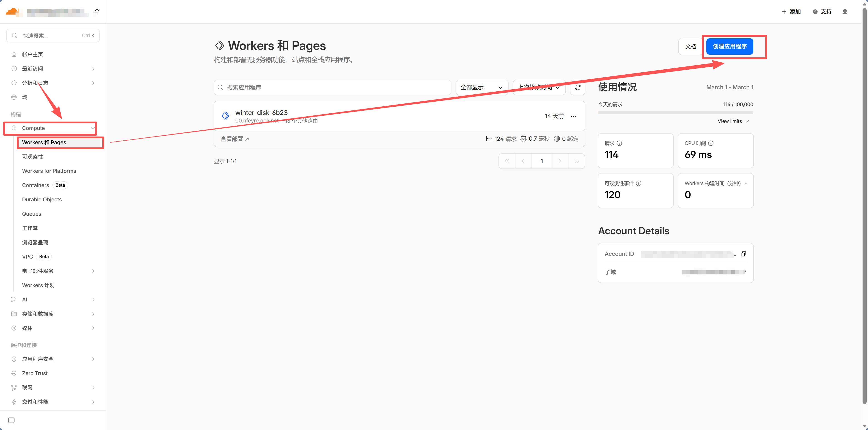This screenshot has height=430, width=868.
Task: Copy the Account ID with copy icon
Action: pyautogui.click(x=743, y=254)
